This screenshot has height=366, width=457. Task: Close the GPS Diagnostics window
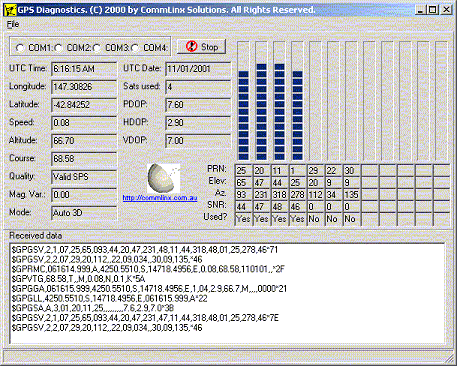click(x=446, y=10)
